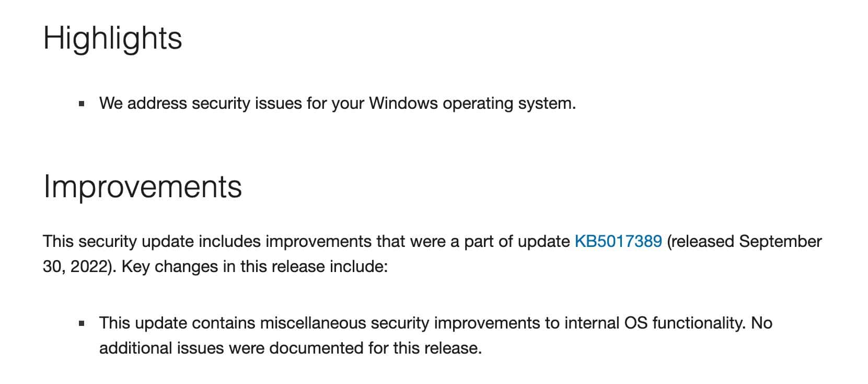Click the date text '30, 2022).'
Screen dimensions: 868x384
pyautogui.click(x=80, y=266)
